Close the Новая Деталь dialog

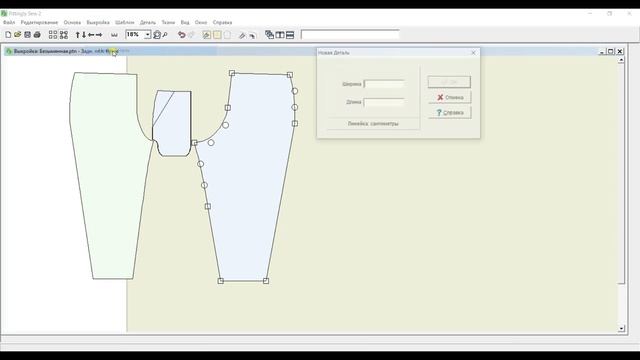pyautogui.click(x=473, y=53)
